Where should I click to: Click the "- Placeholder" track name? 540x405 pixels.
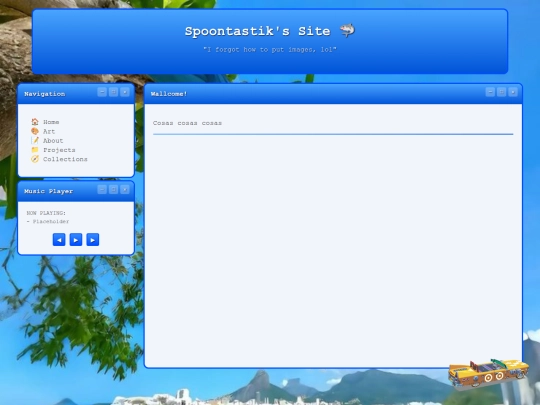pyautogui.click(x=48, y=221)
